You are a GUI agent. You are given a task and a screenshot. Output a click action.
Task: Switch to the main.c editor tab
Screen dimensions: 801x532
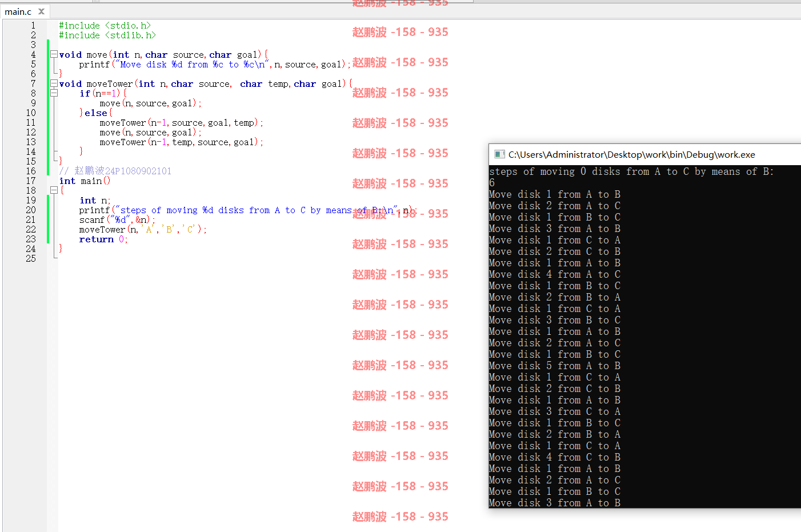point(18,11)
